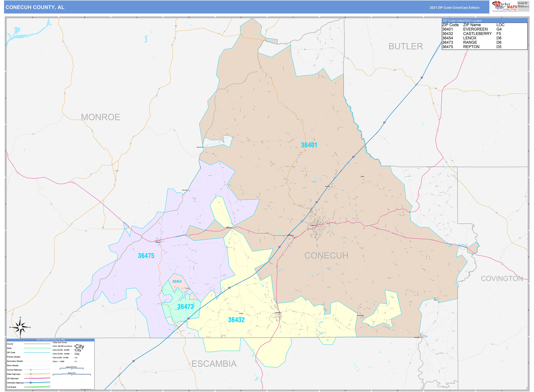The image size is (534, 392).
Task: Click the Interstate Highways shield symbol in legend
Action: (x=31, y=383)
